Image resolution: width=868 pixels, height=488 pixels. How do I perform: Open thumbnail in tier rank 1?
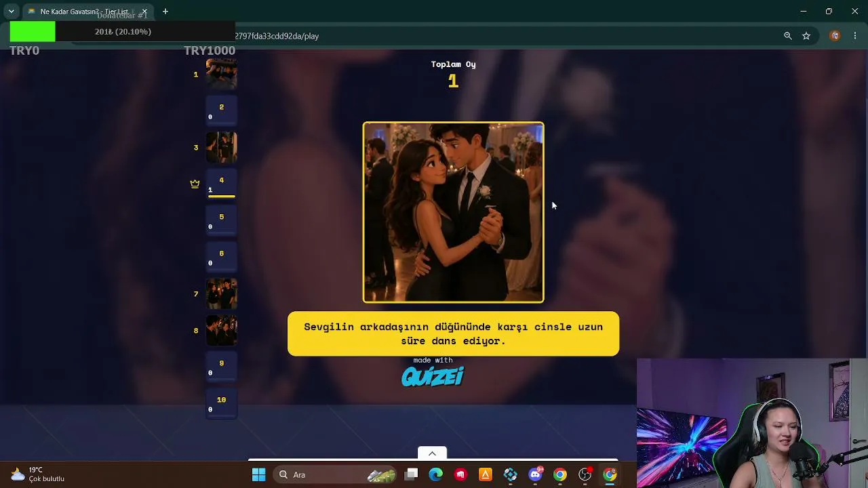221,75
